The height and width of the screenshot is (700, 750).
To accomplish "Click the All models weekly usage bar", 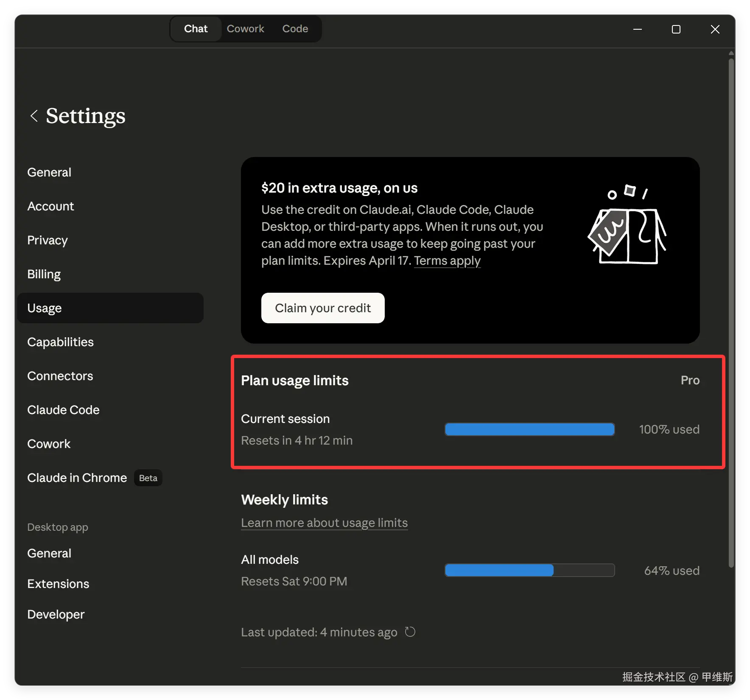I will [x=529, y=570].
